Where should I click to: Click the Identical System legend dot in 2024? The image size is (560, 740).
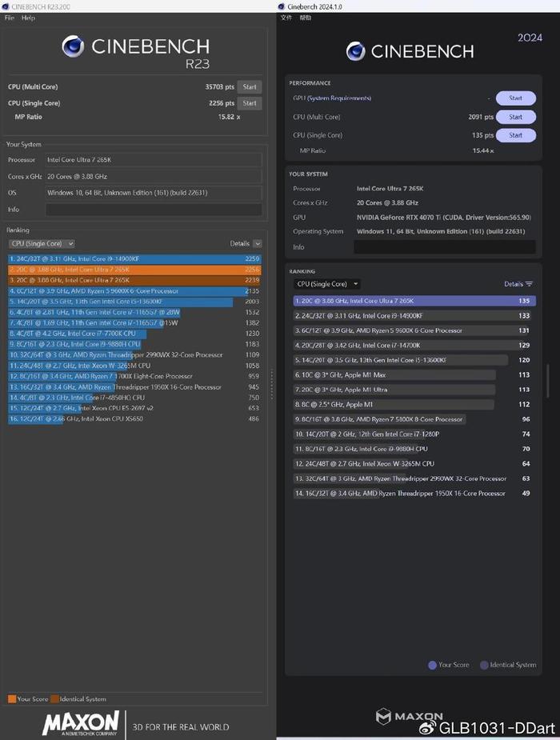click(x=484, y=665)
